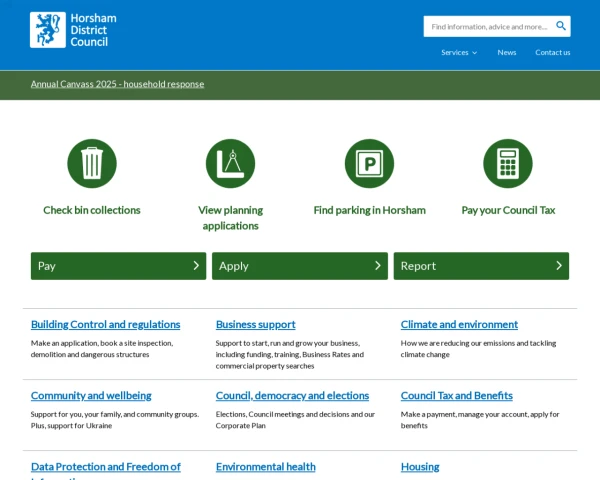Open the Contact us page

pos(553,52)
